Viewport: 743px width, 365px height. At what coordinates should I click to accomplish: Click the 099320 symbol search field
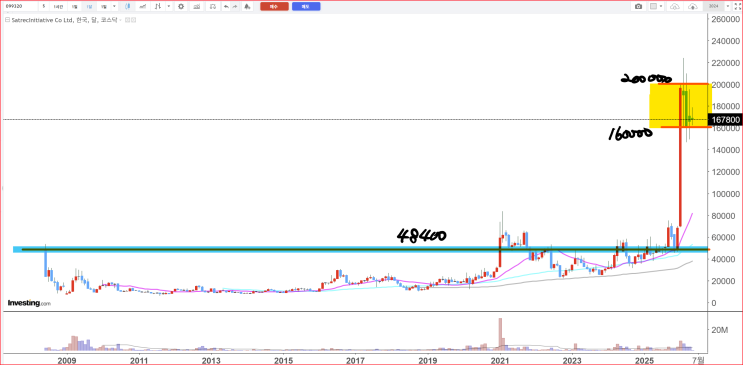click(20, 7)
